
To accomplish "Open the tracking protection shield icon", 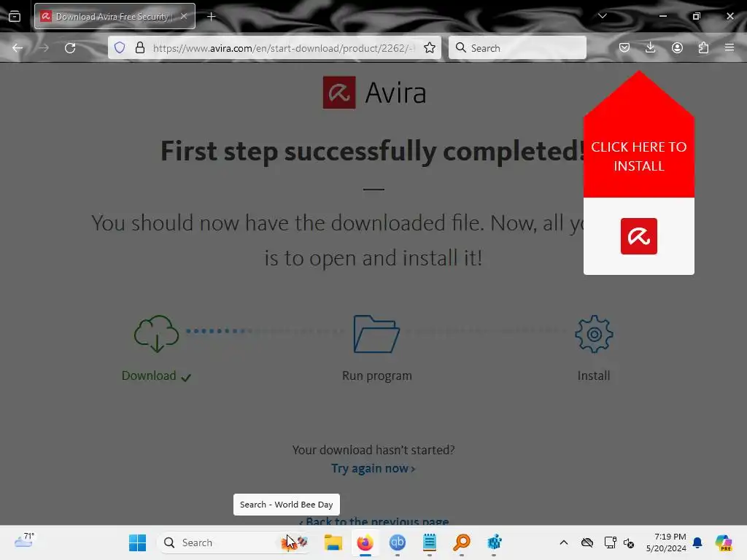I will (120, 47).
